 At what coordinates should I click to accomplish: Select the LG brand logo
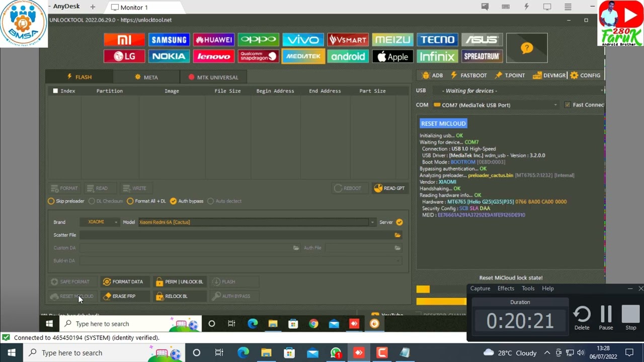[x=124, y=56]
